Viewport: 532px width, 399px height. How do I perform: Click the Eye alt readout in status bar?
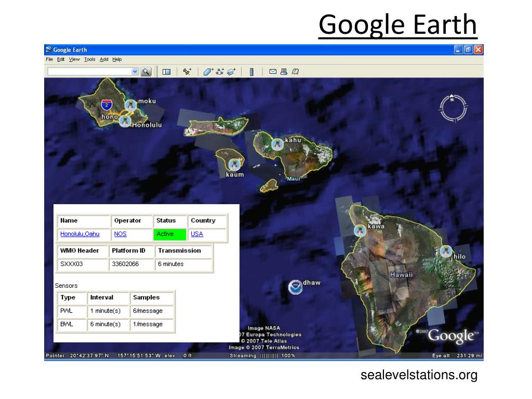(x=457, y=355)
